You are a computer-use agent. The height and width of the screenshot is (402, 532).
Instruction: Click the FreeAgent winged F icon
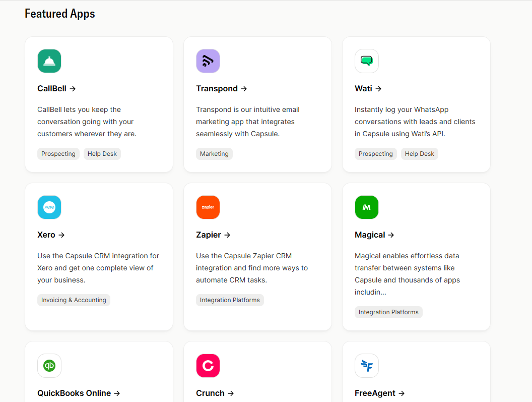(367, 366)
